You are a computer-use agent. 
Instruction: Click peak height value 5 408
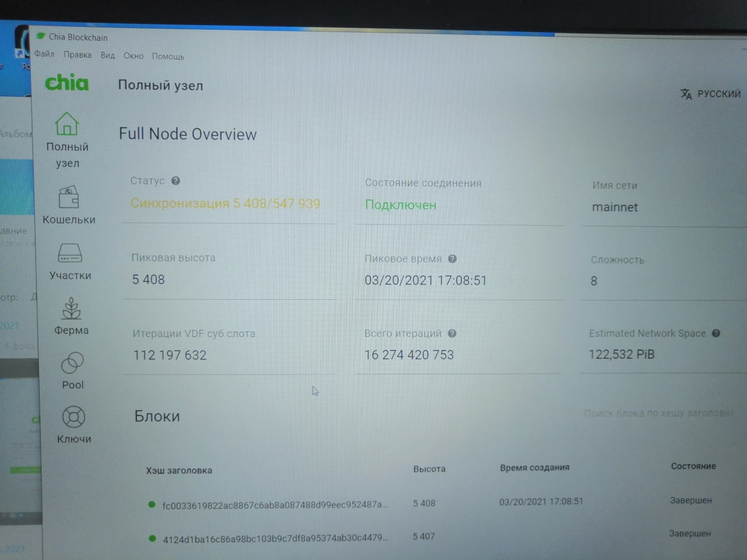pyautogui.click(x=148, y=279)
